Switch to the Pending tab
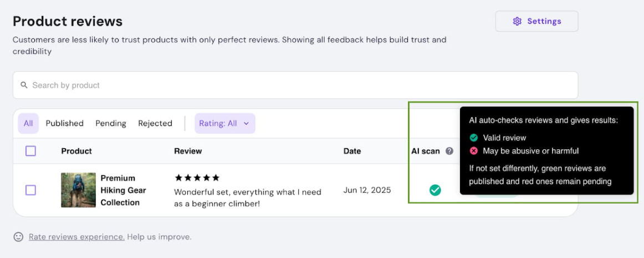 pyautogui.click(x=111, y=123)
